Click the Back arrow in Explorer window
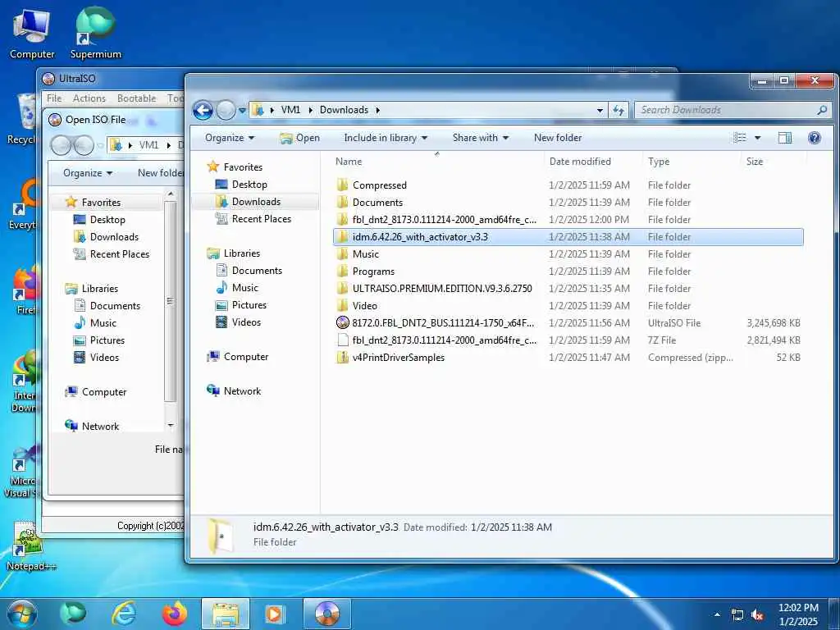The width and height of the screenshot is (840, 630). coord(203,111)
